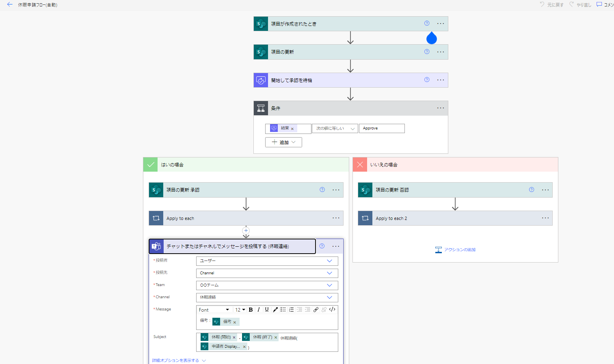Click the condition icon on 条件 card
The image size is (614, 364).
click(261, 108)
